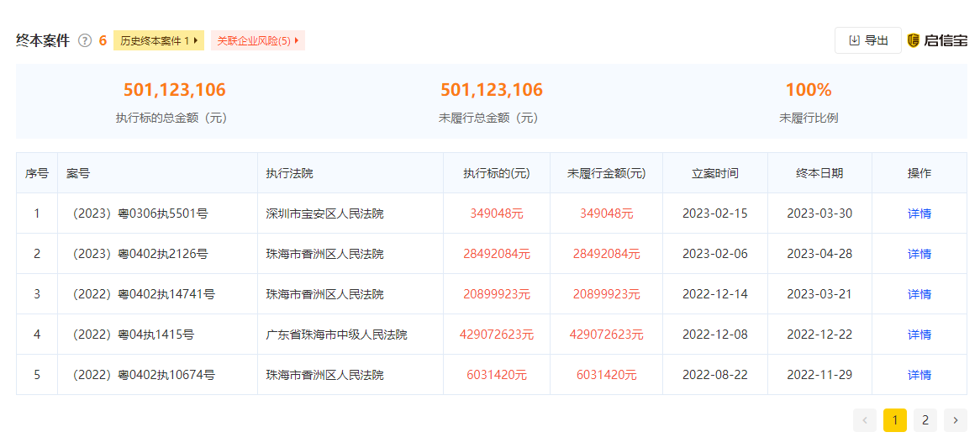980x448 pixels.
Task: Click the help question mark icon beside 终本案件
Action: point(85,41)
